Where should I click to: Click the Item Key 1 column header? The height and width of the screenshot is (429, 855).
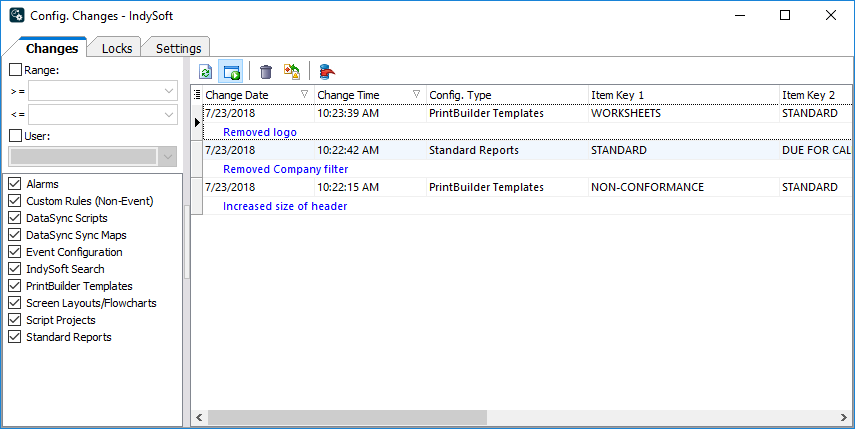pyautogui.click(x=680, y=95)
